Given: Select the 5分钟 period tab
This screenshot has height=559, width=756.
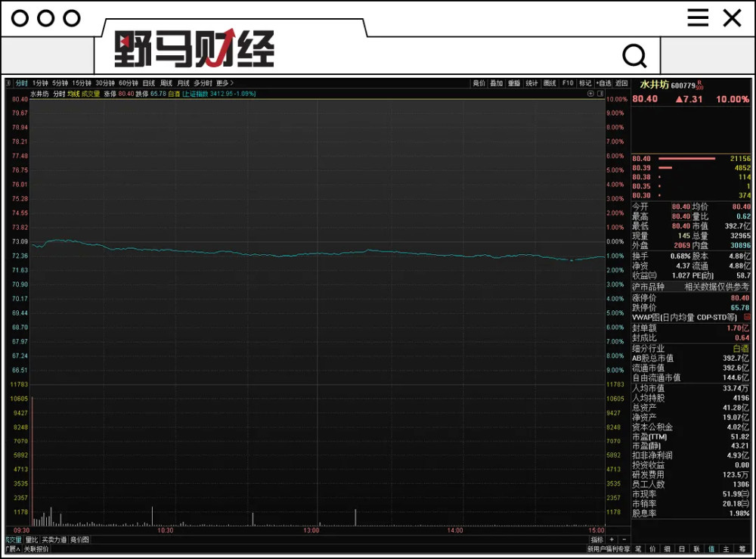Looking at the screenshot, I should [60, 83].
